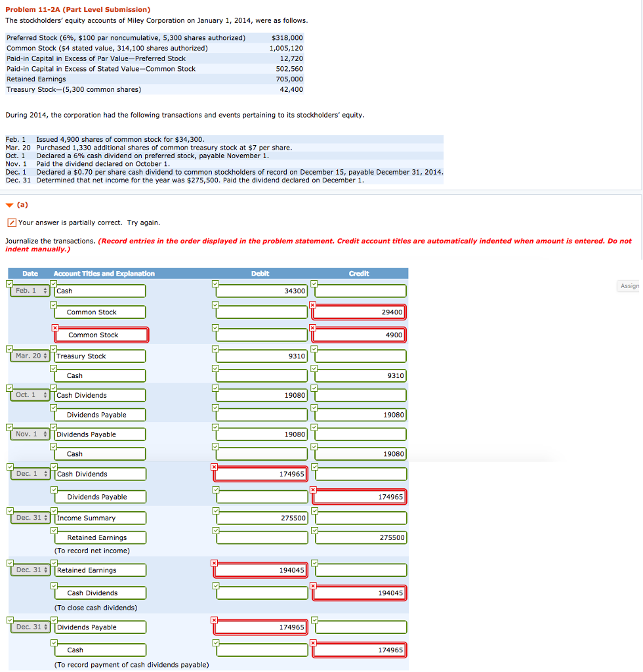Click the green checkmark above the Oct. 1 Dividends Payable
This screenshot has height=672, width=643.
54,408
